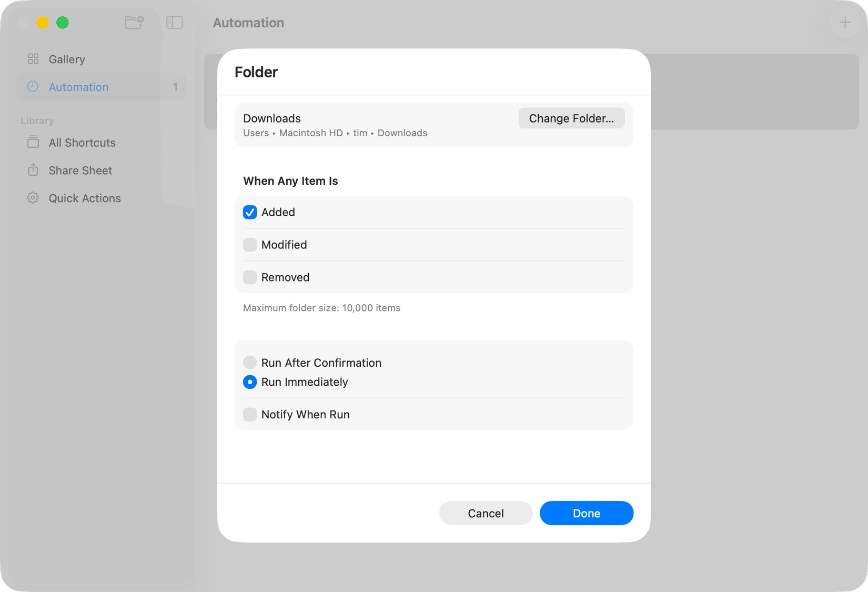Click the Quick Actions gear icon
The image size is (868, 592).
point(33,198)
